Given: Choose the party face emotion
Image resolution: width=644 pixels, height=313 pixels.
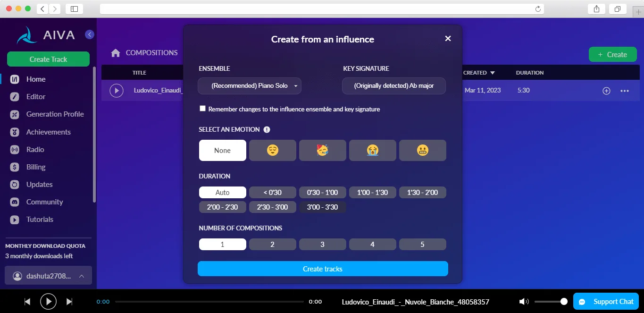Looking at the screenshot, I should pos(323,151).
